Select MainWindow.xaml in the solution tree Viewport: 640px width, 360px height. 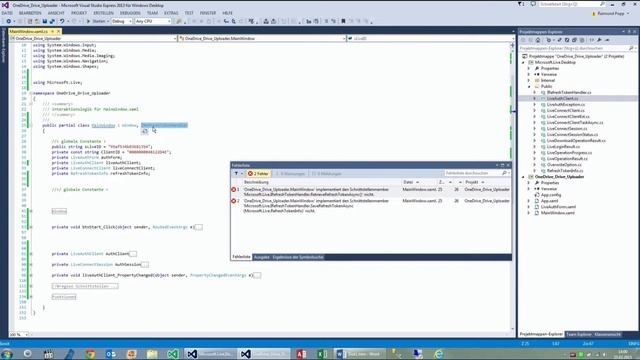point(558,213)
